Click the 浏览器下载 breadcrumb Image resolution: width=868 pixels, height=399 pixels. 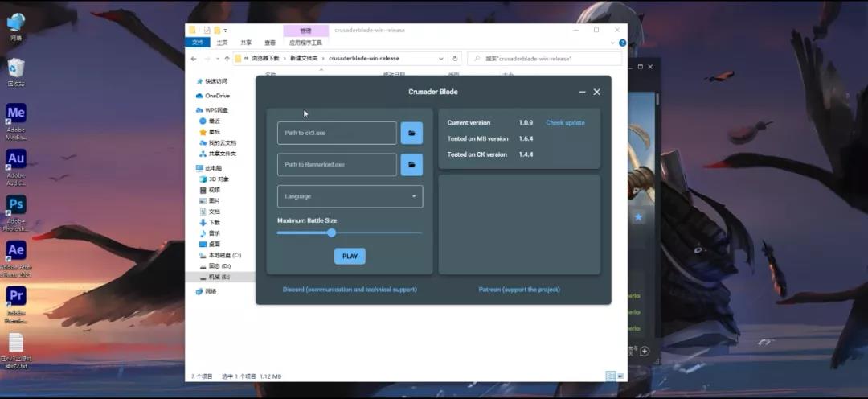click(x=265, y=58)
